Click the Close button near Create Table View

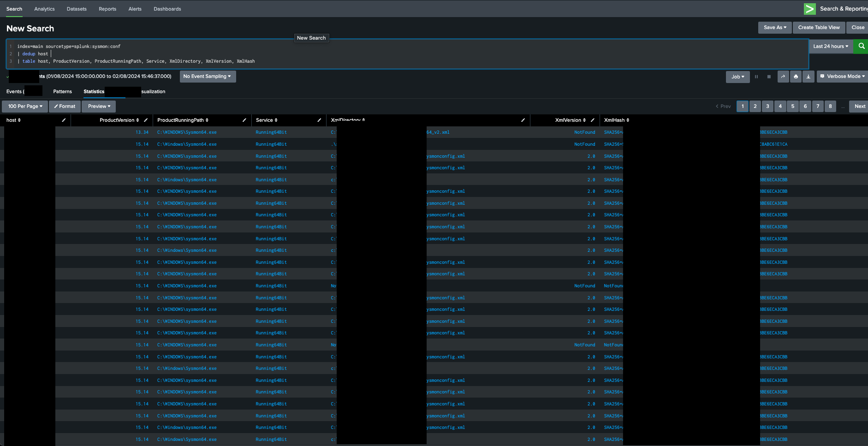pos(857,28)
